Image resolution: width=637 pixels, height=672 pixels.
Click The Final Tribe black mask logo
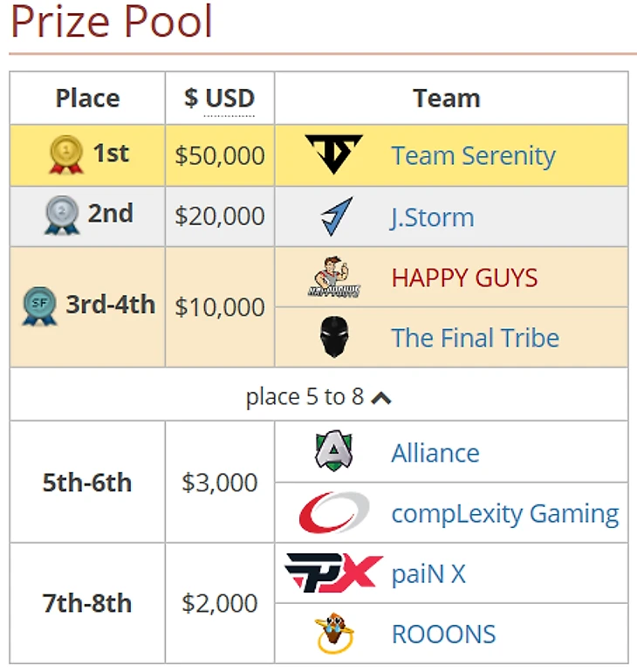tap(334, 337)
